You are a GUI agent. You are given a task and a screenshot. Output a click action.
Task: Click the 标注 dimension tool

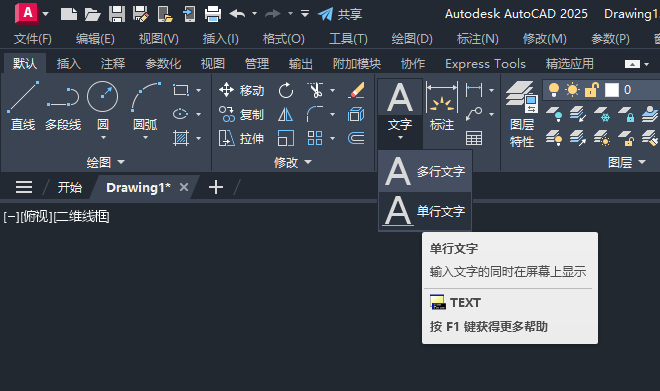click(442, 106)
